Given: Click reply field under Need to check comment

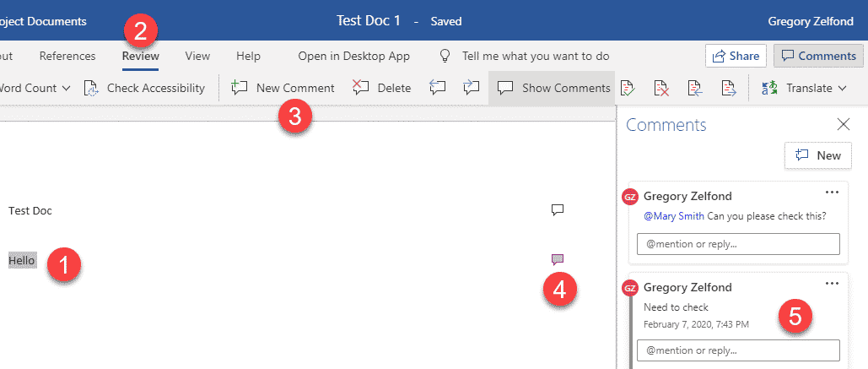Looking at the screenshot, I should pyautogui.click(x=738, y=350).
